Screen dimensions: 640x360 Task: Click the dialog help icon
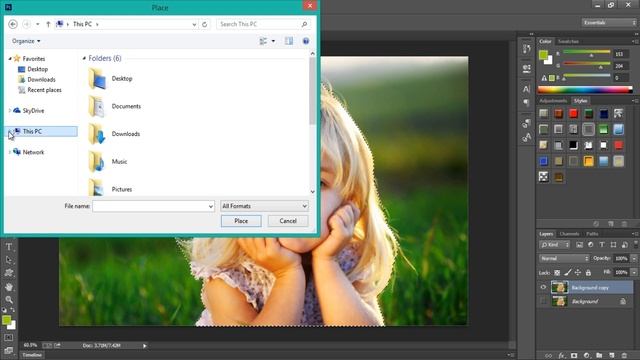coord(306,41)
